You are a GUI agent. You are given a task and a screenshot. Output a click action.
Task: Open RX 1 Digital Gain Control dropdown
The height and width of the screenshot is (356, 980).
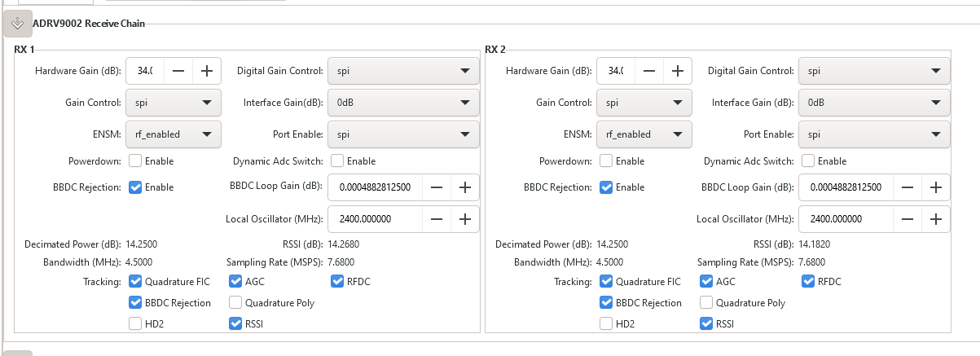[x=403, y=71]
